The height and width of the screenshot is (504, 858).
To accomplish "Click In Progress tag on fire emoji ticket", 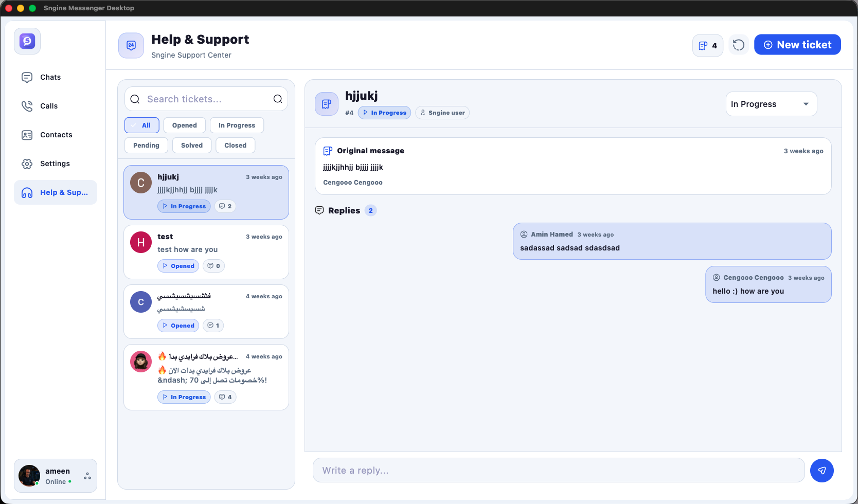I will tap(184, 397).
